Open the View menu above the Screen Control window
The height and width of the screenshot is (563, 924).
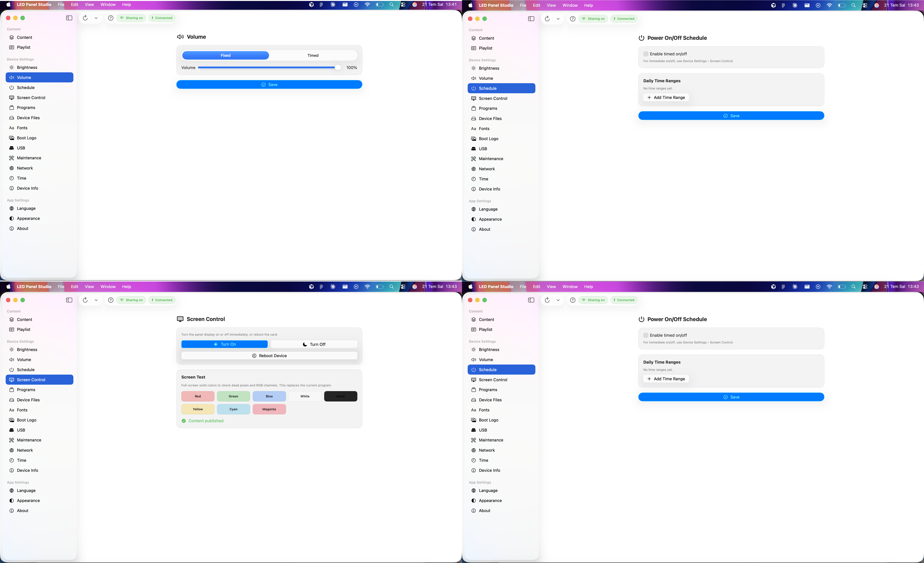[x=89, y=287]
